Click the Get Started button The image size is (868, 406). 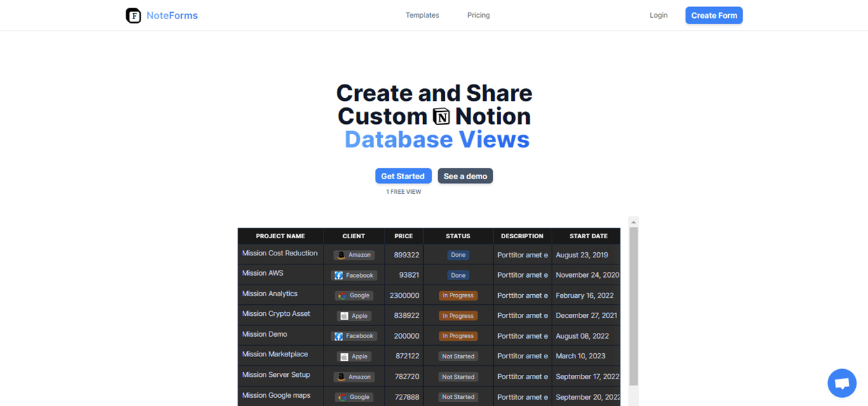click(x=403, y=176)
